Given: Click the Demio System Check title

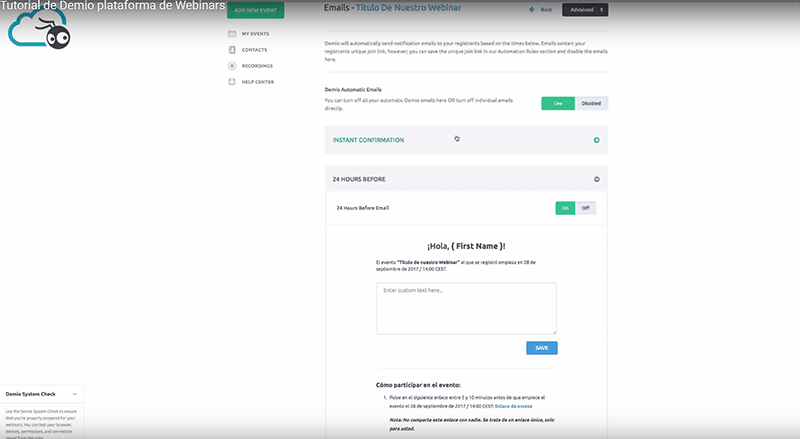Looking at the screenshot, I should 31,394.
